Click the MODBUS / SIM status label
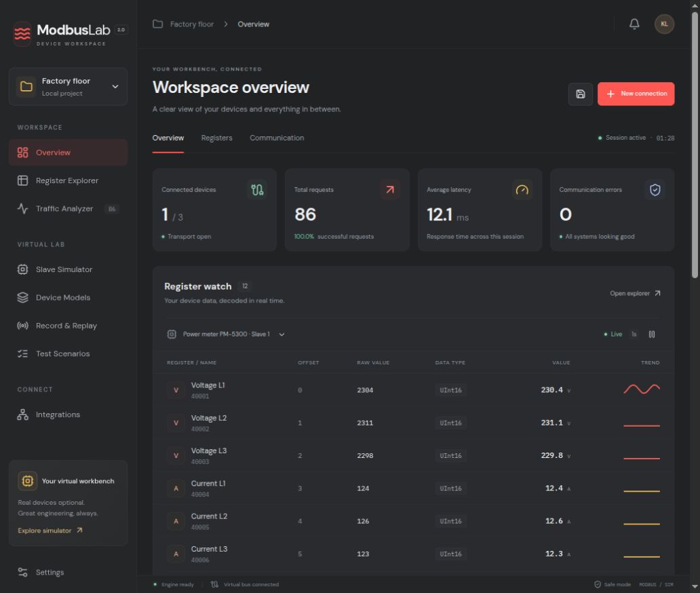 point(657,584)
